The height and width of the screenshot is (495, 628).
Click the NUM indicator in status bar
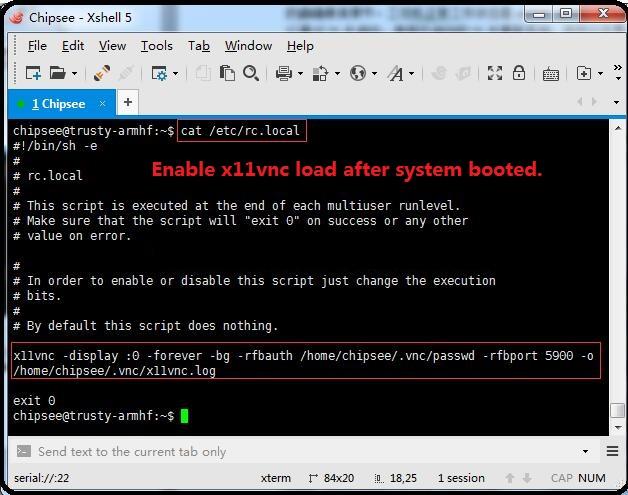coord(592,478)
